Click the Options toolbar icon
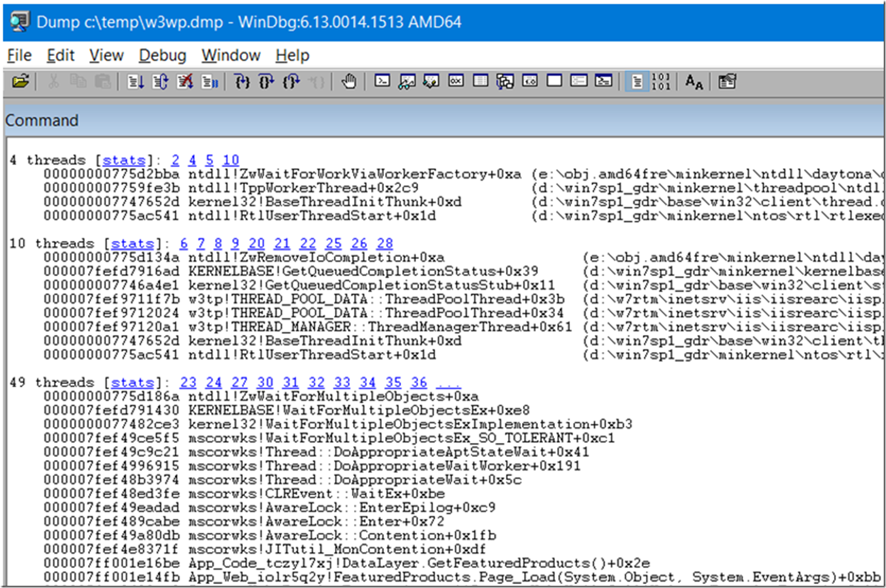 click(727, 82)
